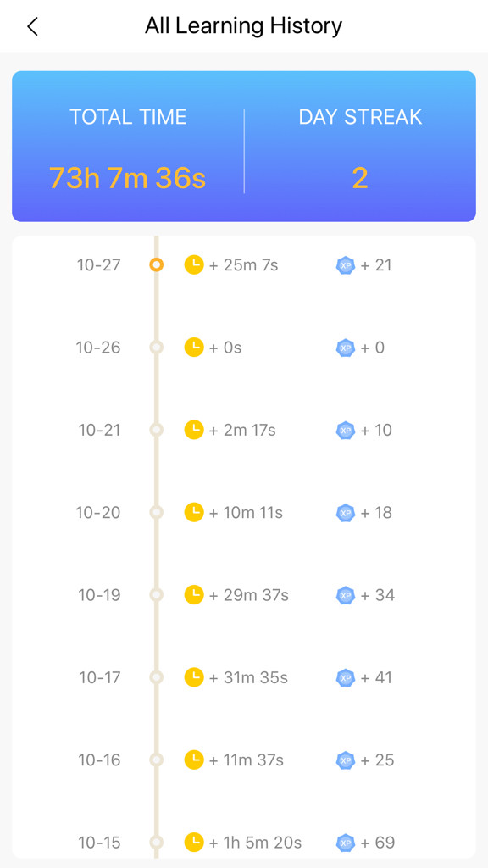Select the 10-16 timeline dot
Image resolution: width=488 pixels, height=868 pixels.
click(157, 760)
